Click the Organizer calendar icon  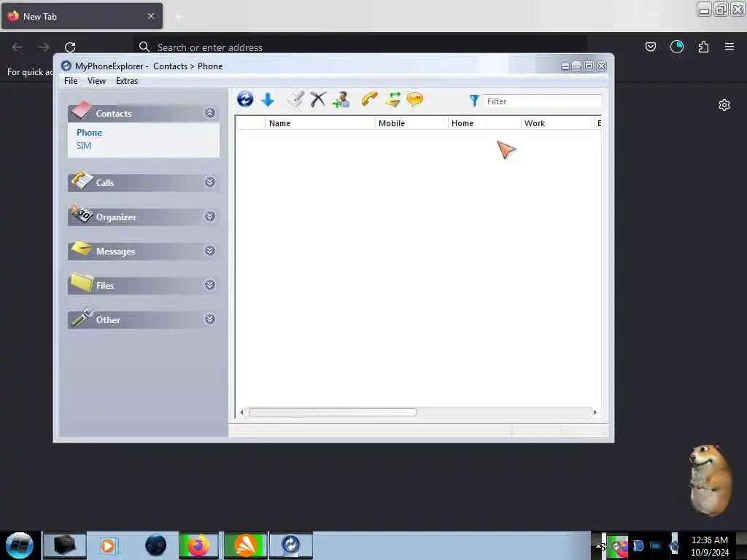coord(81,214)
